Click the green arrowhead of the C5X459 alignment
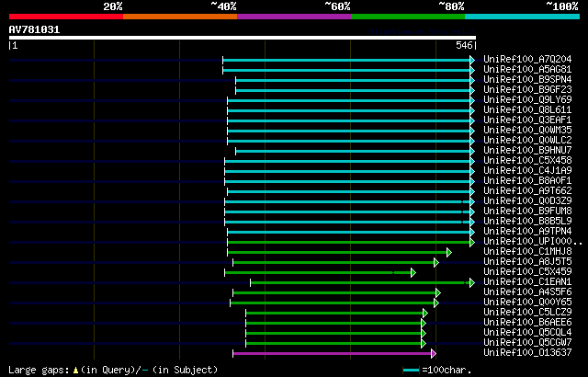The width and height of the screenshot is (588, 377). click(413, 273)
